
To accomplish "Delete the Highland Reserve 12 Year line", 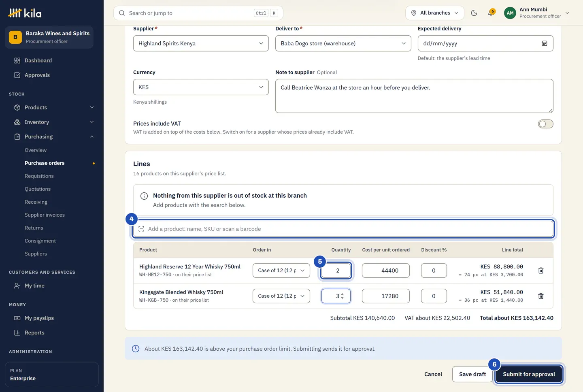I will (541, 271).
